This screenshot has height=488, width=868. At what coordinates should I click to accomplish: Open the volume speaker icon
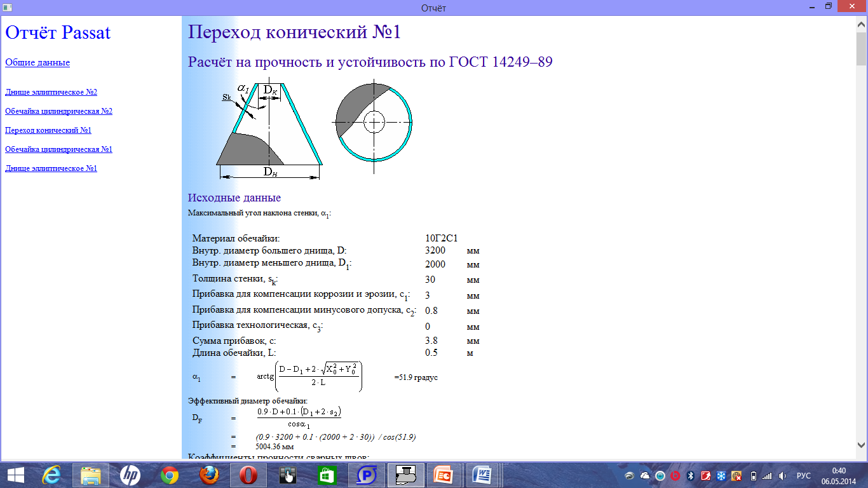coord(782,476)
